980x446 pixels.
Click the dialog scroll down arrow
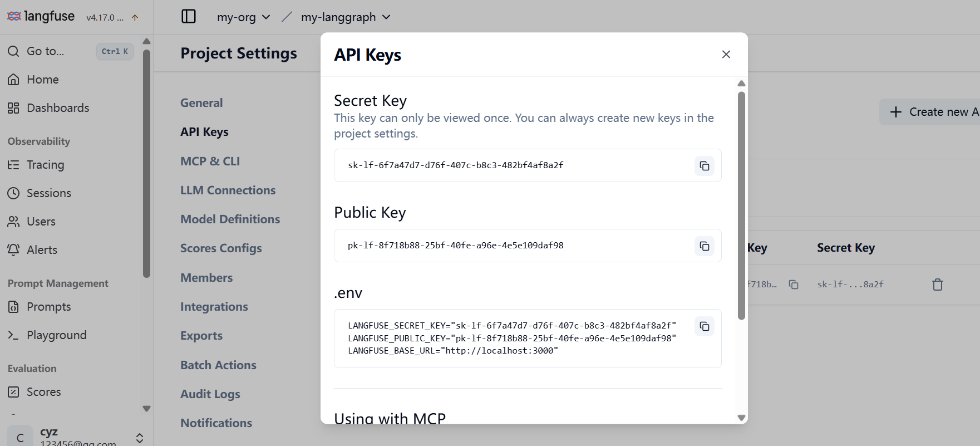coord(741,418)
